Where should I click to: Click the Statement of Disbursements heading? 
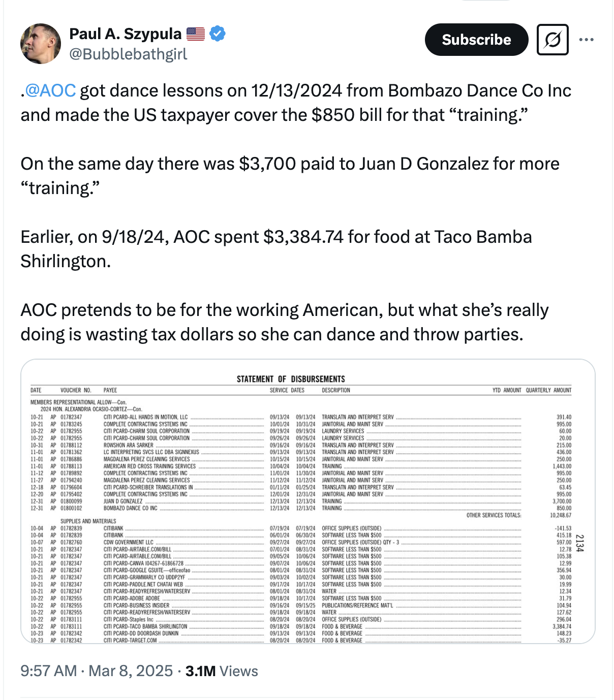click(291, 379)
